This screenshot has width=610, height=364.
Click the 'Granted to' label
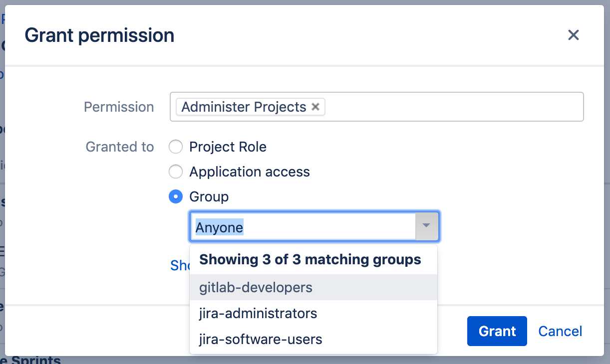click(x=120, y=147)
